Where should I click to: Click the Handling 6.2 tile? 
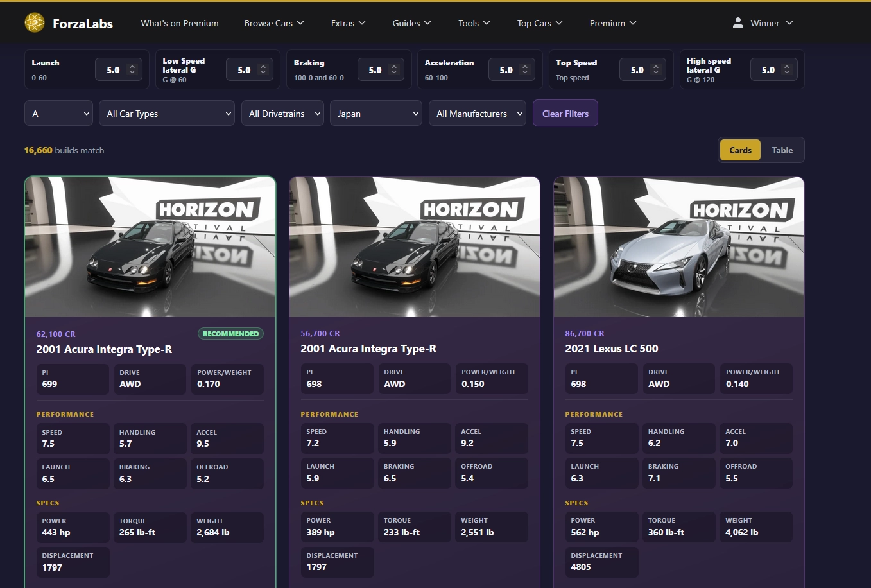679,438
